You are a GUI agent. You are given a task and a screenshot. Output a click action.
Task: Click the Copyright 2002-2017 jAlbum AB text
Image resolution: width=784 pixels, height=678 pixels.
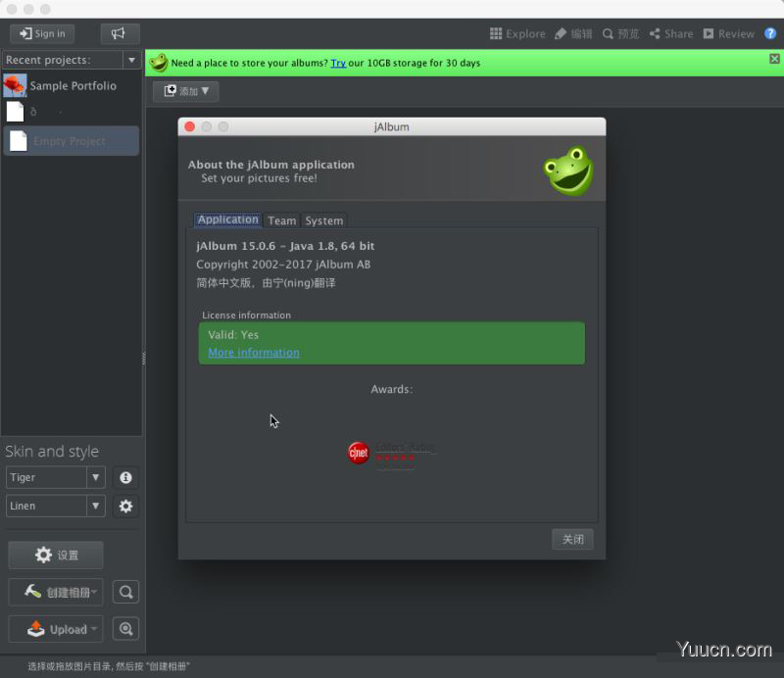[283, 265]
